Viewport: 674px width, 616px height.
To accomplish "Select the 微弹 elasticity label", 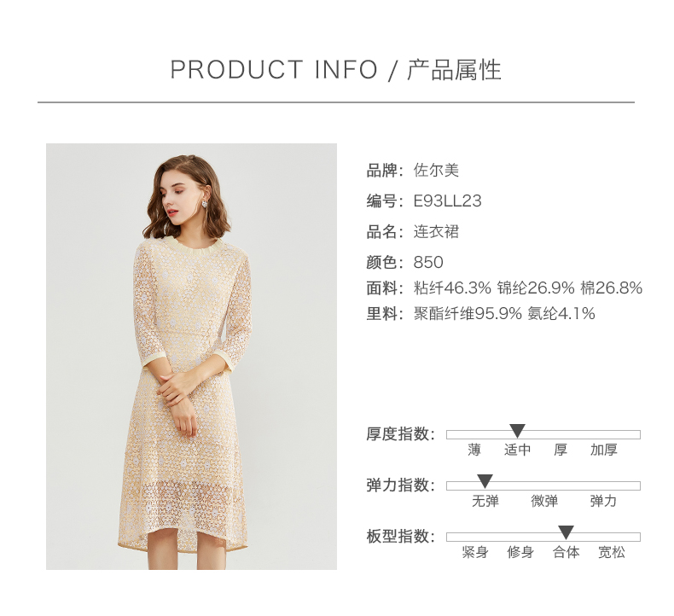I will [544, 501].
